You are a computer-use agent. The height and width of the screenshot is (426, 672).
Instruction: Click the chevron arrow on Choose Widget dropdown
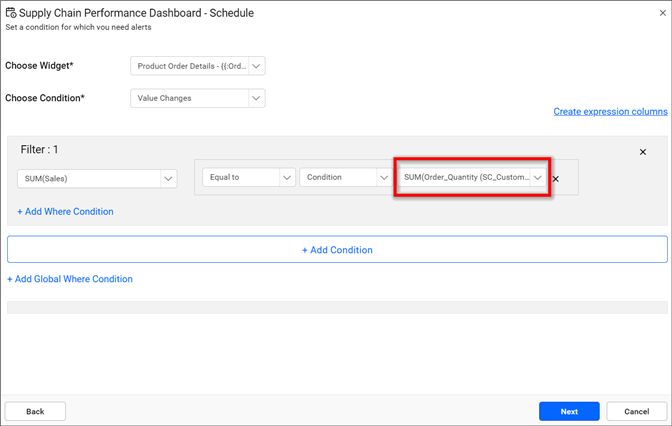click(x=256, y=67)
